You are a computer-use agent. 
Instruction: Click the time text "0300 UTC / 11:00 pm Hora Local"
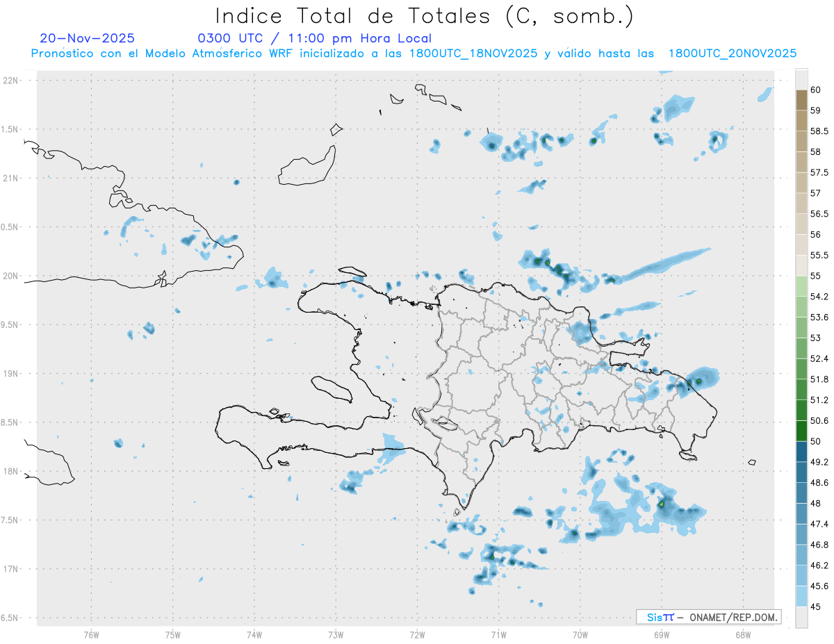315,39
